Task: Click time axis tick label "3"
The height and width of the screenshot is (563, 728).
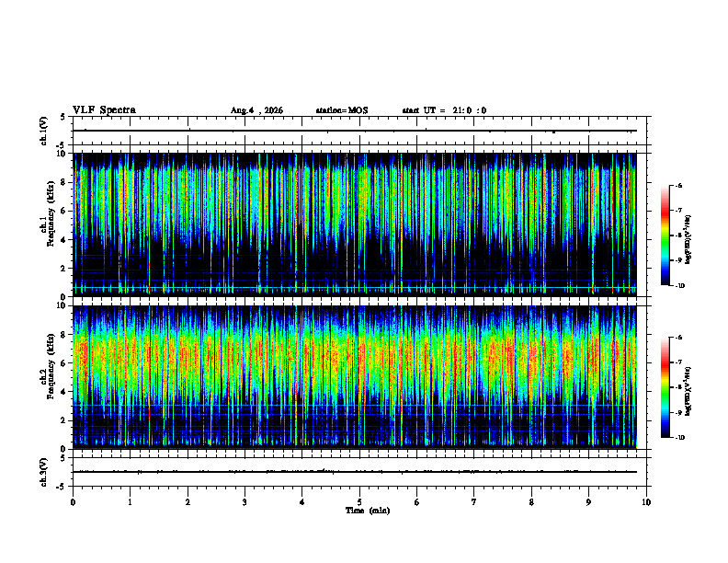Action: [245, 502]
